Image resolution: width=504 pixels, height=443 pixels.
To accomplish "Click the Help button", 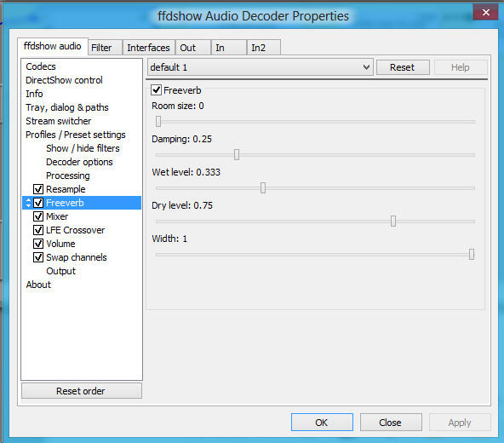I will click(x=461, y=67).
